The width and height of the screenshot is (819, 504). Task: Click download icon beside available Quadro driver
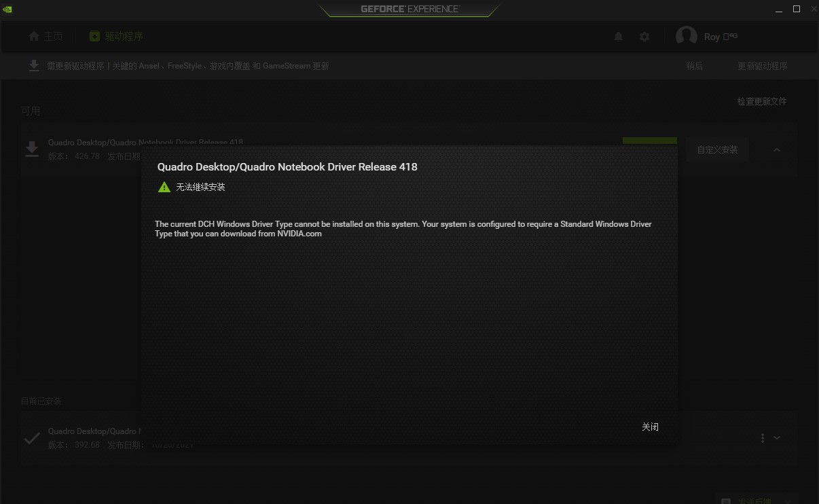click(x=32, y=149)
